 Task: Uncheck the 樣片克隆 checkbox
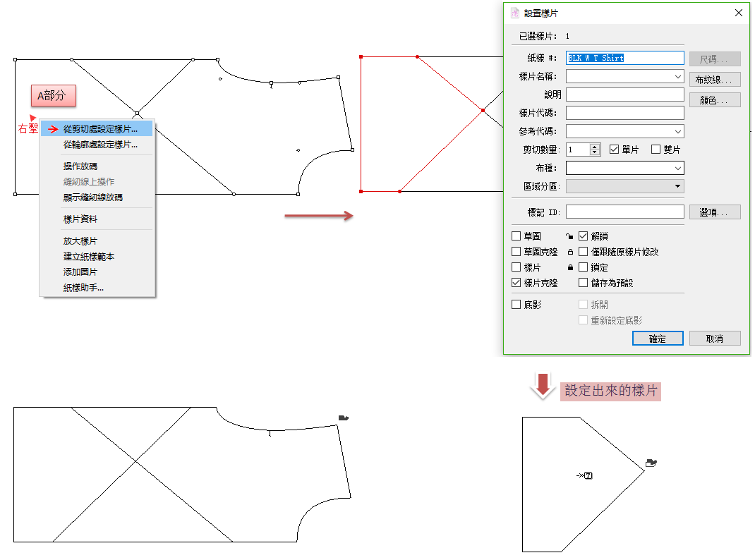pyautogui.click(x=517, y=283)
